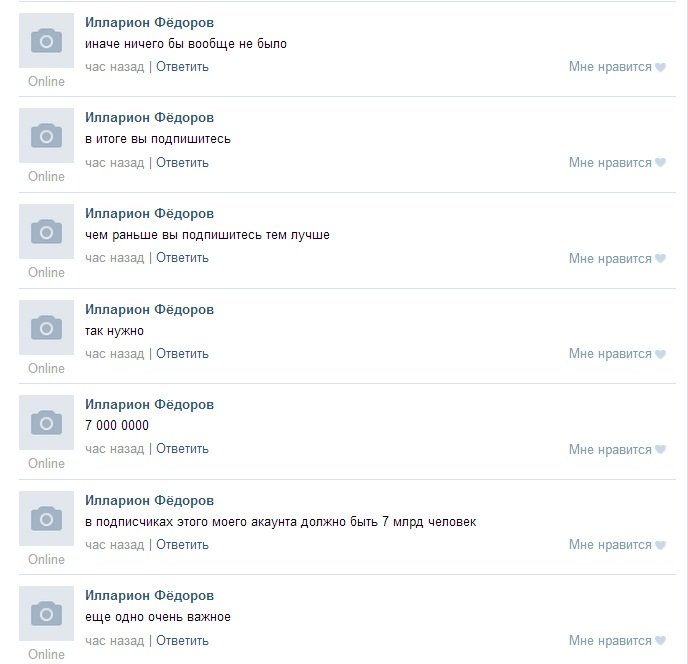688x664 pixels.
Task: Reply to "иначе ничего бы вообще не было"
Action: [182, 67]
